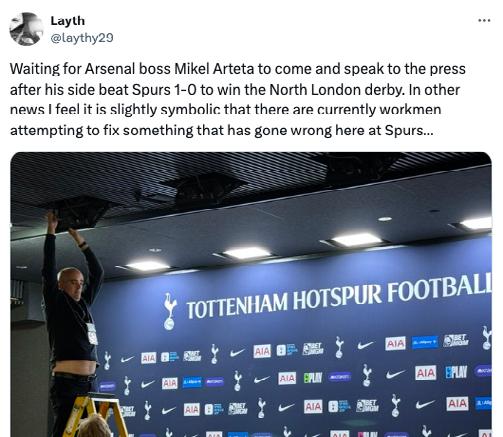Click the North London derby phrase

click(x=336, y=90)
